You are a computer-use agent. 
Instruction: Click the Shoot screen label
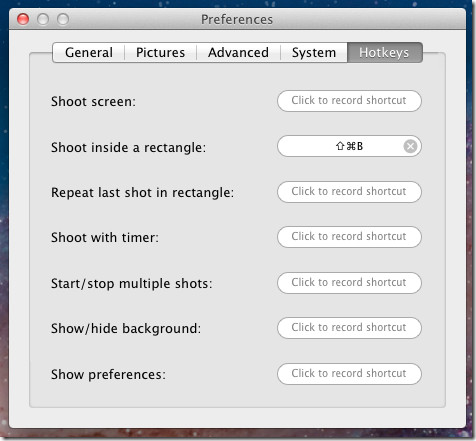tap(93, 101)
